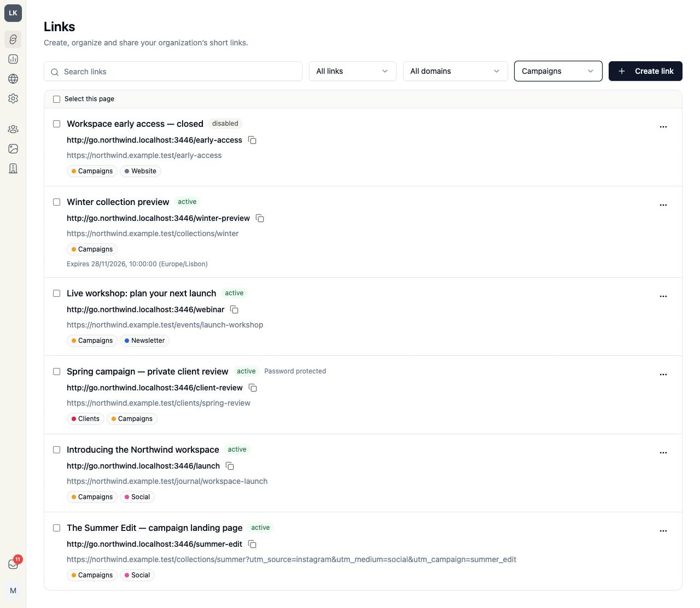
Task: Click the Password protected label
Action: pyautogui.click(x=295, y=371)
